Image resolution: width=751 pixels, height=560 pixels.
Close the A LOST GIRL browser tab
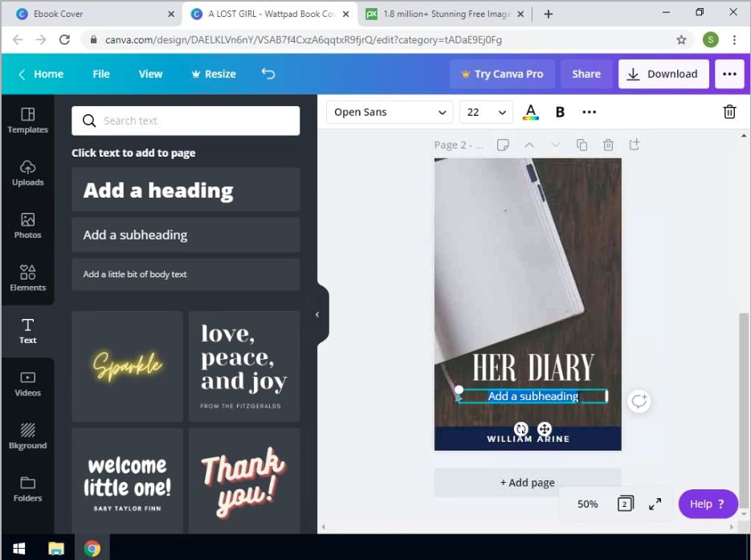346,14
